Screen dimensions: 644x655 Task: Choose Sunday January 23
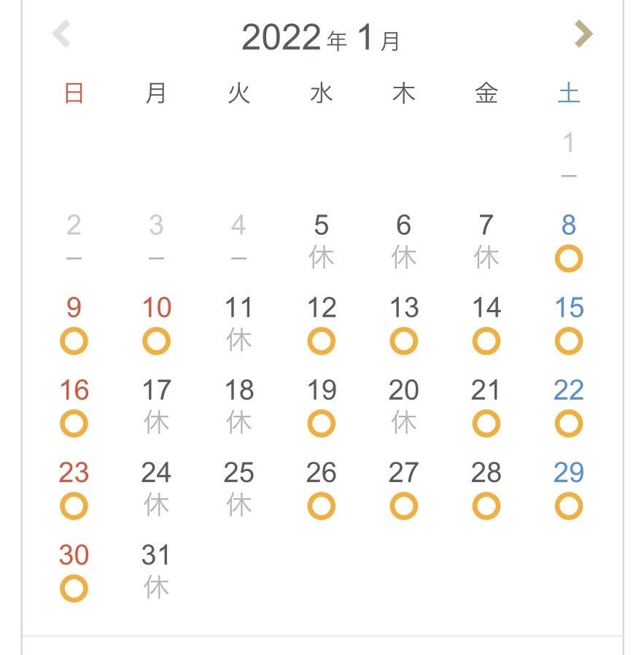(x=74, y=473)
